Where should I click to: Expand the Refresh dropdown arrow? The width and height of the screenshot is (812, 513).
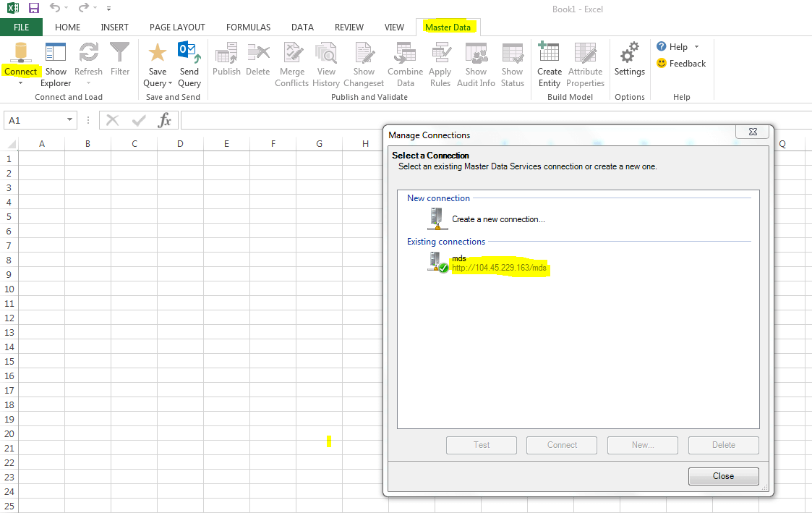[88, 83]
